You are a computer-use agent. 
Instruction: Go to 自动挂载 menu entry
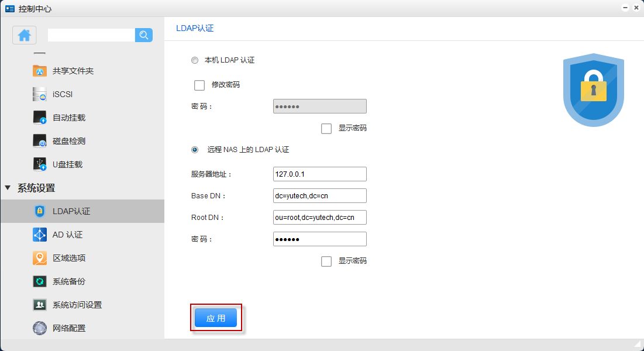point(69,118)
